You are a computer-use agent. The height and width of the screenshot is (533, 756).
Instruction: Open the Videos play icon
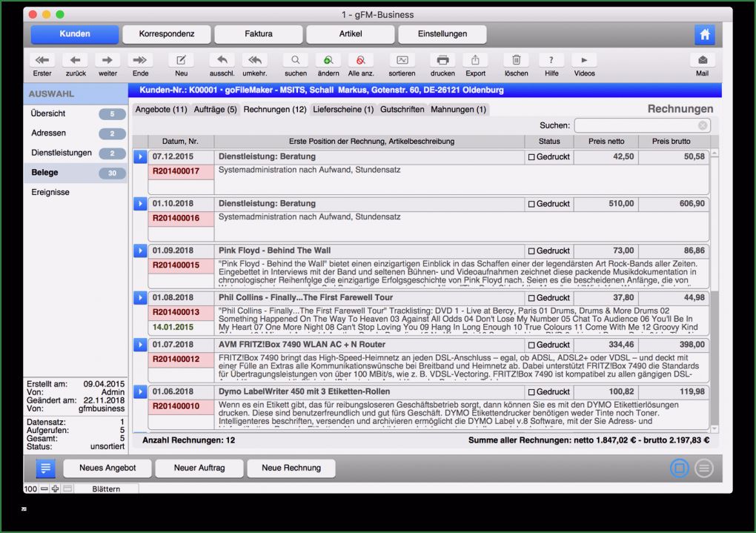584,60
